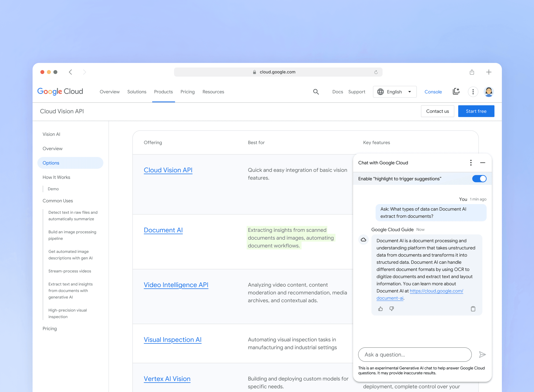Screen dimensions: 534x392
Task: Open chat panel three-dot options menu
Action: click(x=471, y=163)
